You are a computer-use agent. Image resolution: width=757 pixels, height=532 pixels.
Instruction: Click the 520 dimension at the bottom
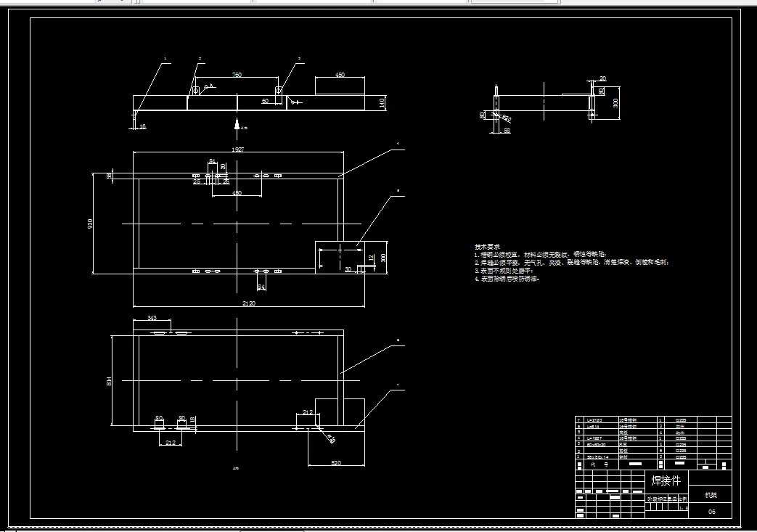tap(336, 463)
